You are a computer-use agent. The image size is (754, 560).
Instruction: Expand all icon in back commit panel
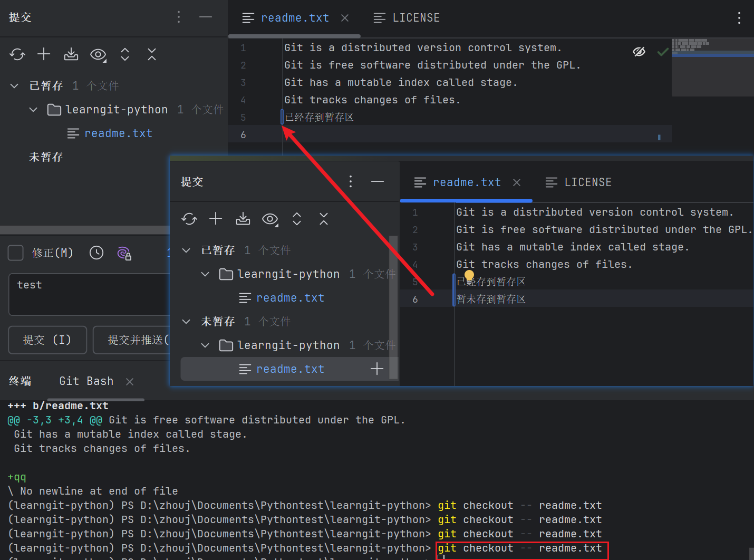pyautogui.click(x=125, y=54)
